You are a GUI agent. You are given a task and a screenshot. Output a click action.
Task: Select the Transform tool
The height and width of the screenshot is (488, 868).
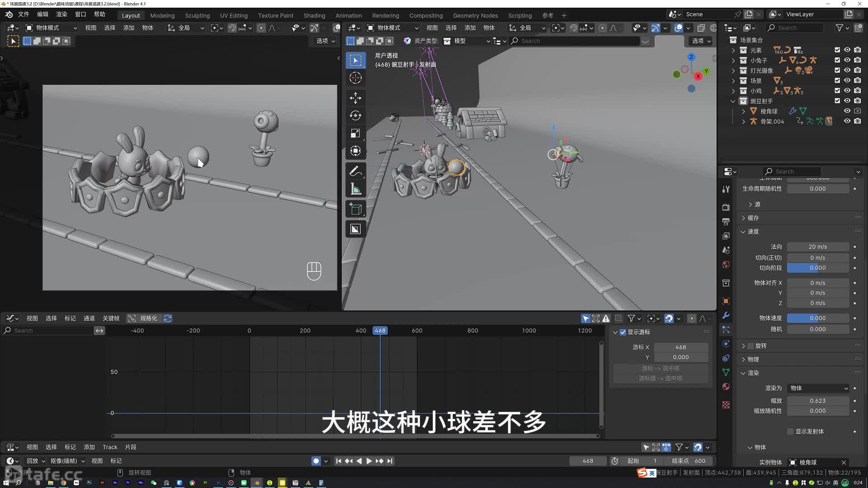(355, 151)
